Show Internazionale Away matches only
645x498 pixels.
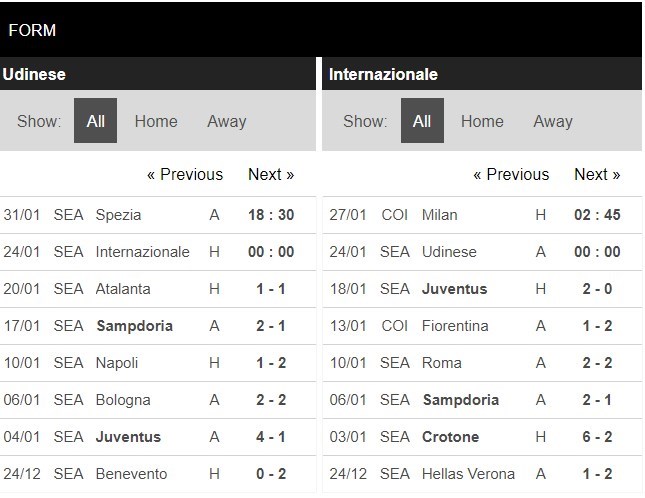(x=552, y=121)
